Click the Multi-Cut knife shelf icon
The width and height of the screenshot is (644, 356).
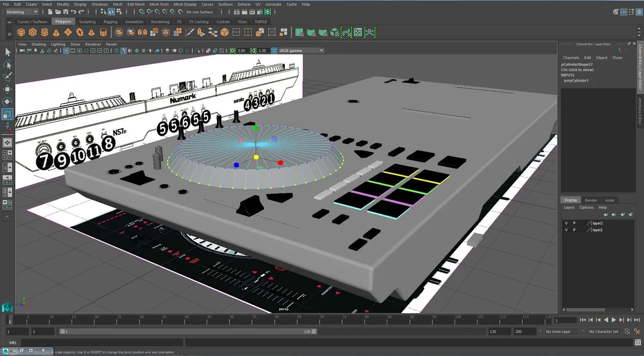[190, 32]
